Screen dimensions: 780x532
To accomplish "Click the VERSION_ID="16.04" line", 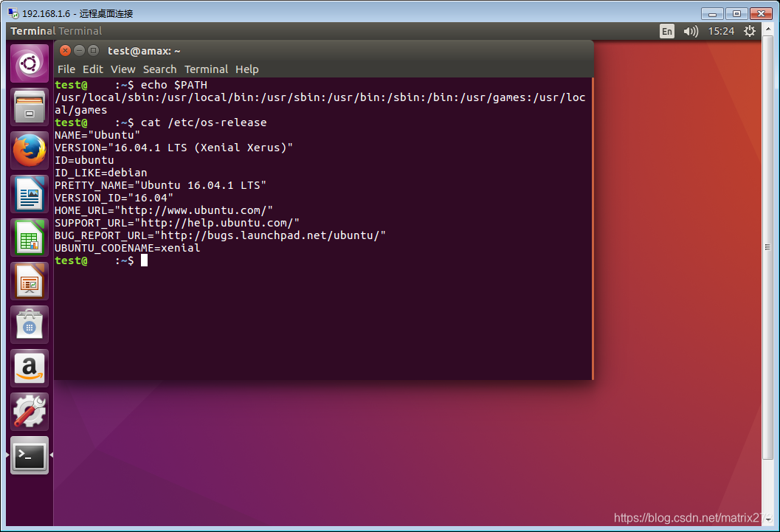I will (x=114, y=198).
